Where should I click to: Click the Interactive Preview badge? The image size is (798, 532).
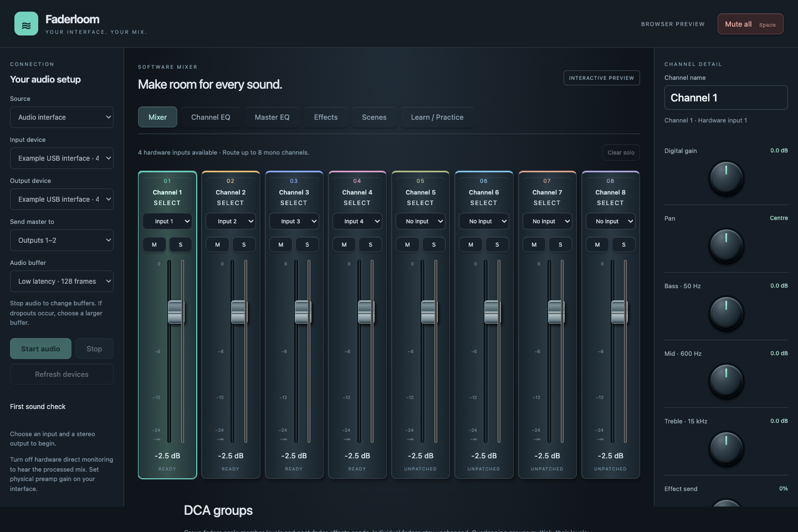(x=601, y=78)
